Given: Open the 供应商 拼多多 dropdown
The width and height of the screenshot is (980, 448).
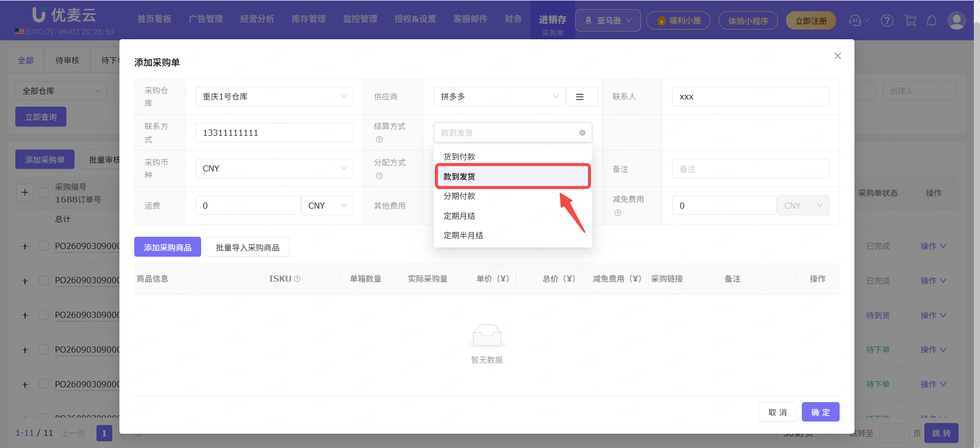Looking at the screenshot, I should (500, 96).
